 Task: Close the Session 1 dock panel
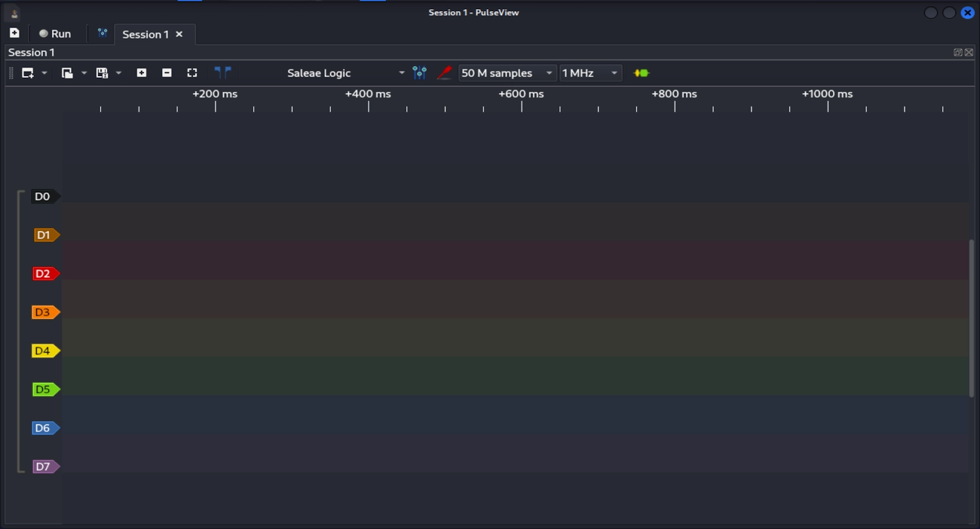point(969,53)
